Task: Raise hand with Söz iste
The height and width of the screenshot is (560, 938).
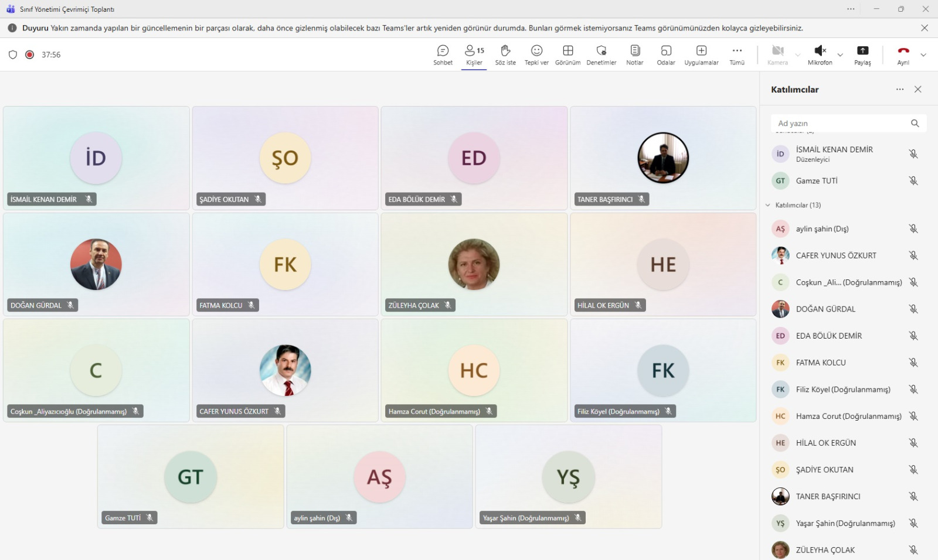Action: 505,54
